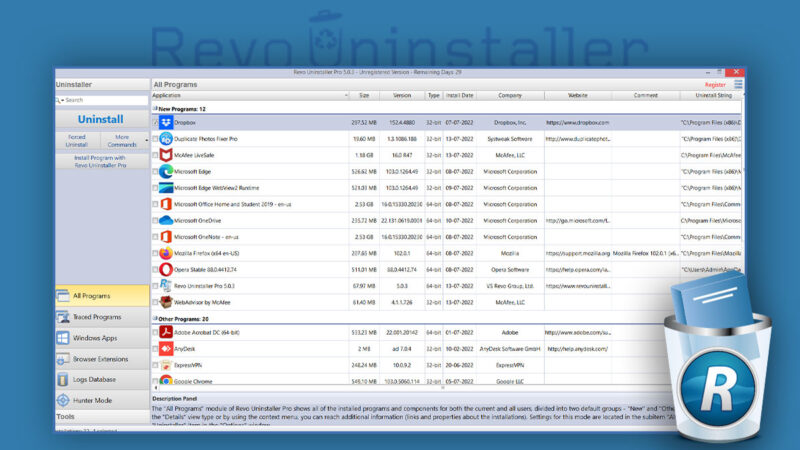Image resolution: width=800 pixels, height=450 pixels.
Task: Check the AnyDesk checkbox
Action: (155, 349)
